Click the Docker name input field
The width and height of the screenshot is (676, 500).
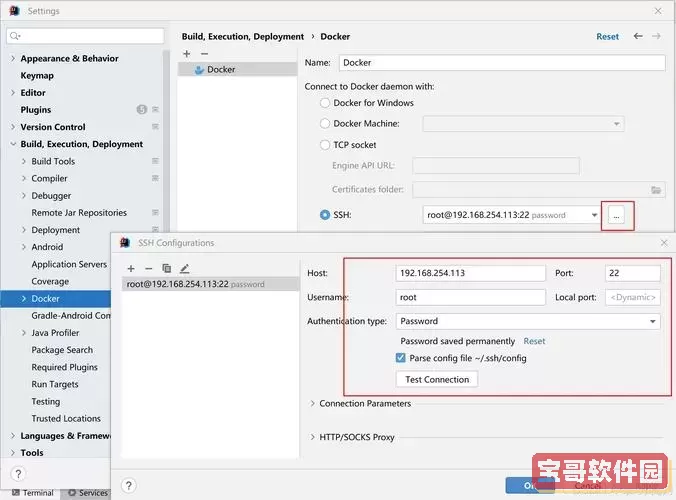(502, 63)
